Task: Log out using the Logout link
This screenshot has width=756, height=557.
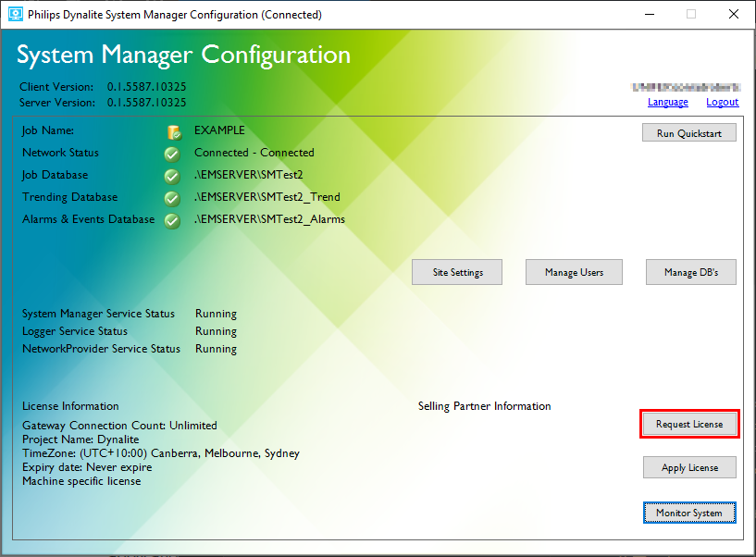Action: point(722,102)
